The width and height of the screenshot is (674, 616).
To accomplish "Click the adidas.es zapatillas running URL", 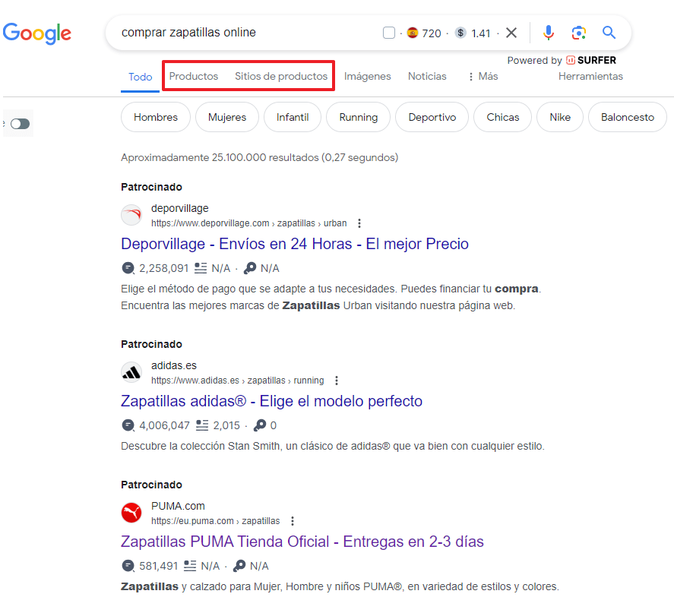I will (x=238, y=381).
